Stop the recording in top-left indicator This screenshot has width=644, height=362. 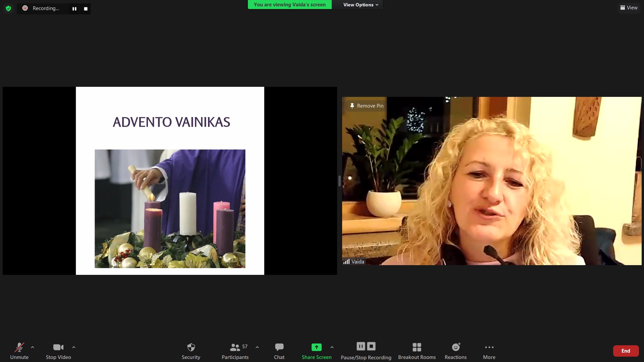(86, 9)
